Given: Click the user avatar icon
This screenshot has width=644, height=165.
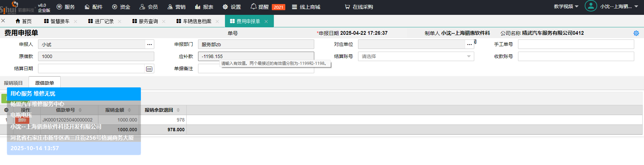Looking at the screenshot, I should 590,6.
